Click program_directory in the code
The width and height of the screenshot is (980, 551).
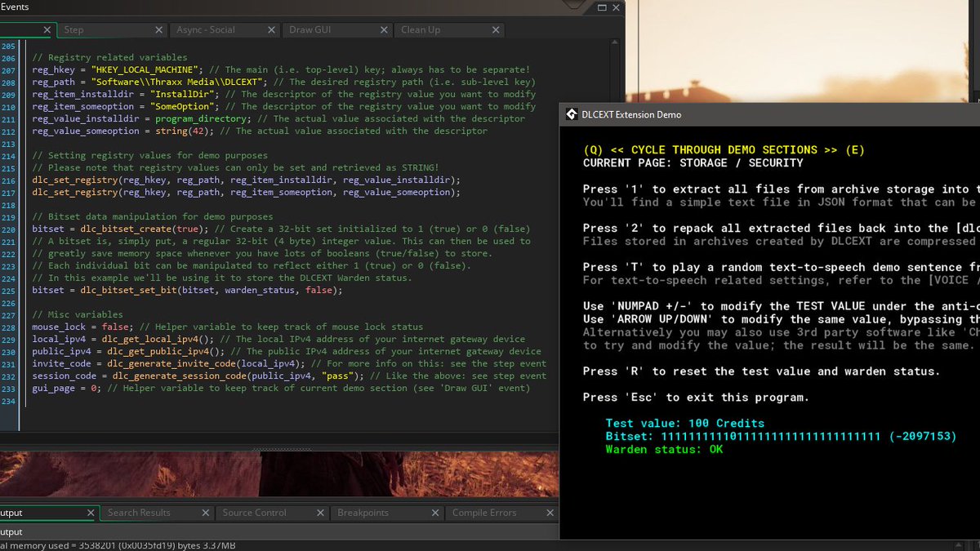(x=199, y=119)
